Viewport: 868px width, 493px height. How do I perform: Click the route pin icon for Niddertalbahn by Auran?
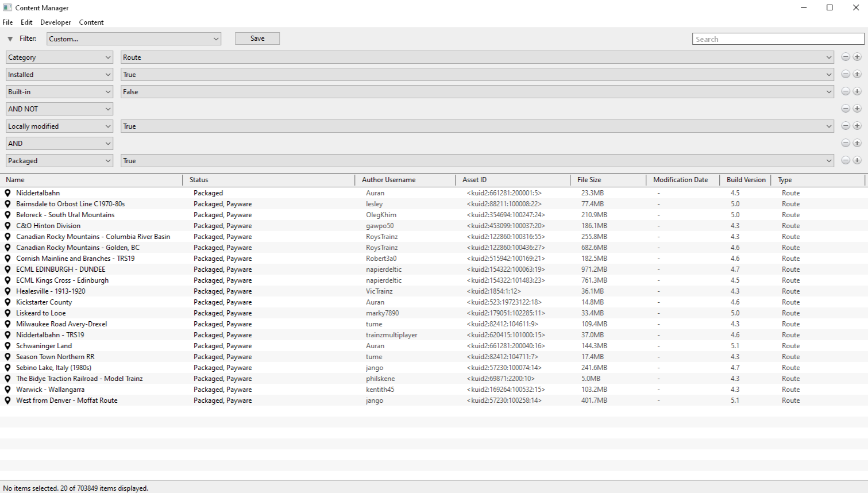coord(7,193)
